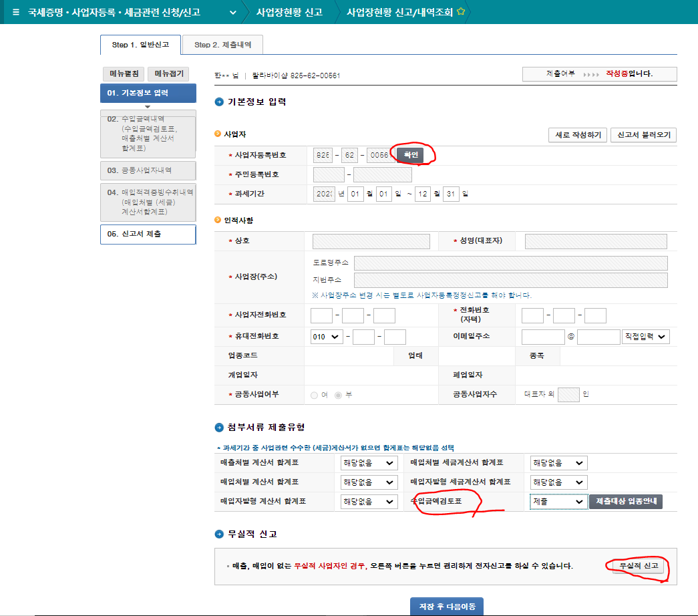Click the 메뉴접기 button
Screen dimensions: 698x616
pyautogui.click(x=169, y=73)
